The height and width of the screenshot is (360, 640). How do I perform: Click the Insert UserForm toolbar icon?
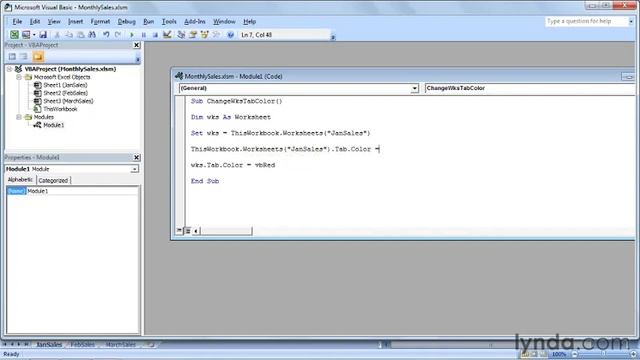pyautogui.click(x=26, y=35)
